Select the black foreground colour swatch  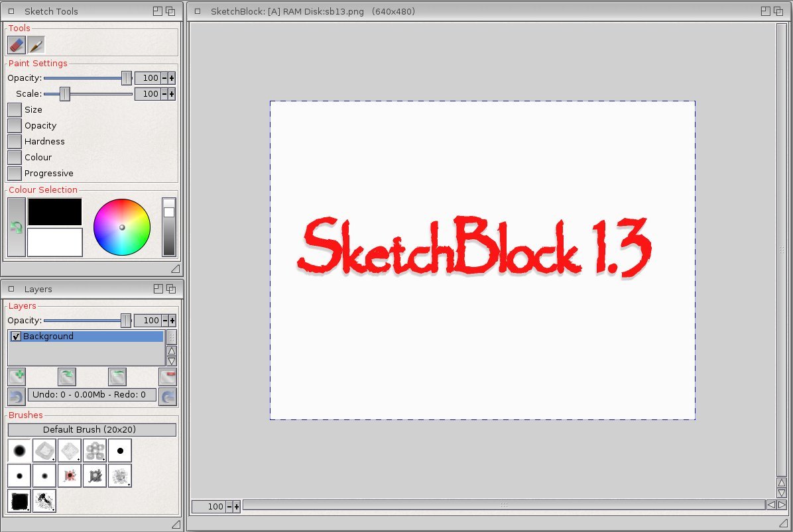[55, 212]
